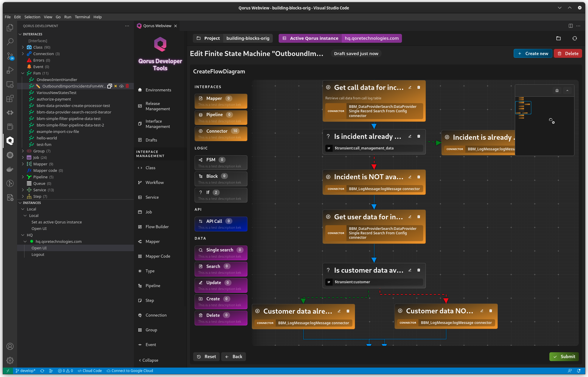Open the Accounts icon in activity bar
The width and height of the screenshot is (588, 377).
10,346
